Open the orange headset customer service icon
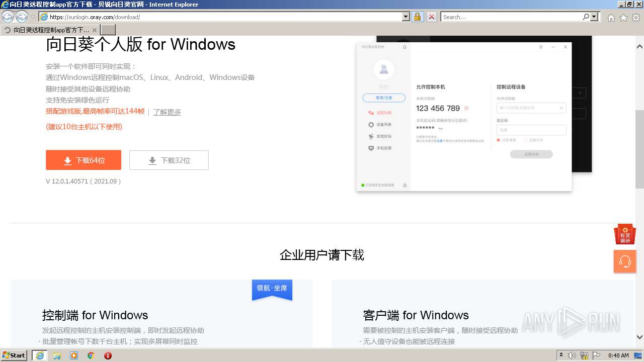 (x=625, y=261)
